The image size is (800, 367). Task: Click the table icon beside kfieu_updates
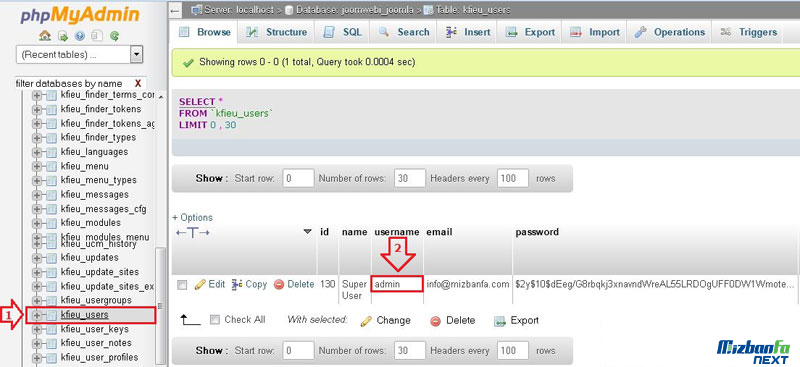52,258
